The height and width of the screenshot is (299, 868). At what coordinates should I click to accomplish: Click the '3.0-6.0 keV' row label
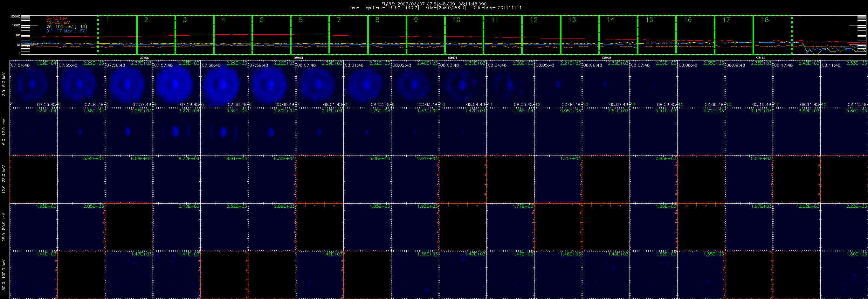(x=4, y=84)
